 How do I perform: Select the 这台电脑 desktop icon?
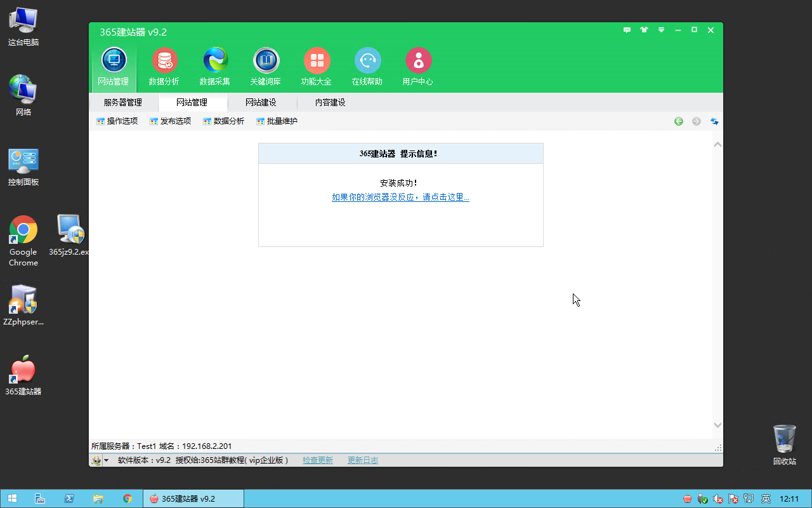(23, 27)
